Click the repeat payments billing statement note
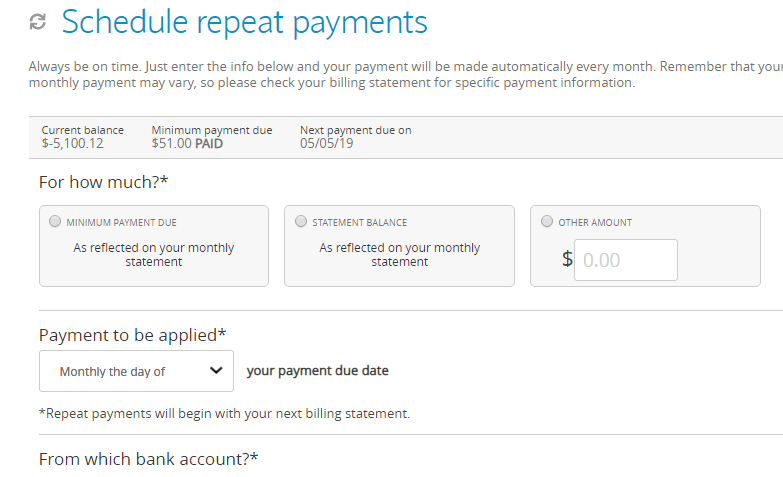The width and height of the screenshot is (783, 477). [224, 414]
